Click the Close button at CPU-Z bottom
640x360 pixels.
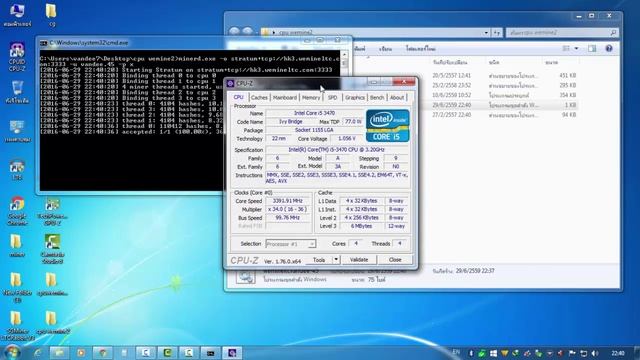click(x=395, y=260)
